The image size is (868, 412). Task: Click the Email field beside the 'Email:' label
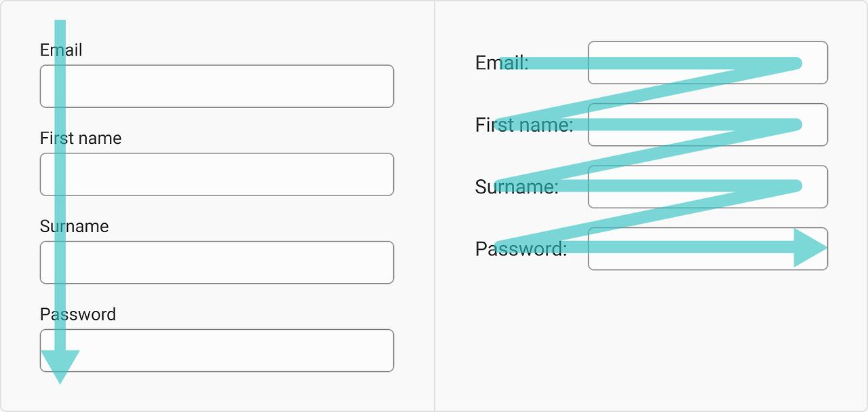(x=708, y=62)
